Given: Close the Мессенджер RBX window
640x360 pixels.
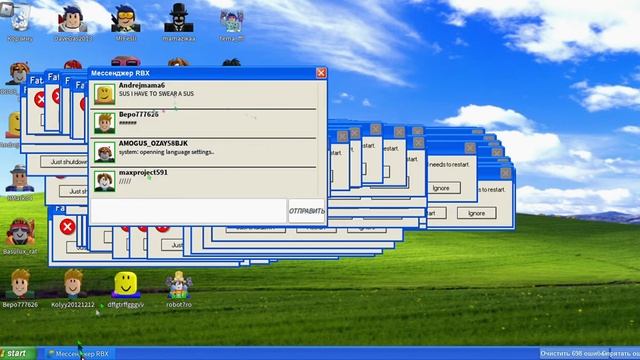Looking at the screenshot, I should (x=321, y=73).
